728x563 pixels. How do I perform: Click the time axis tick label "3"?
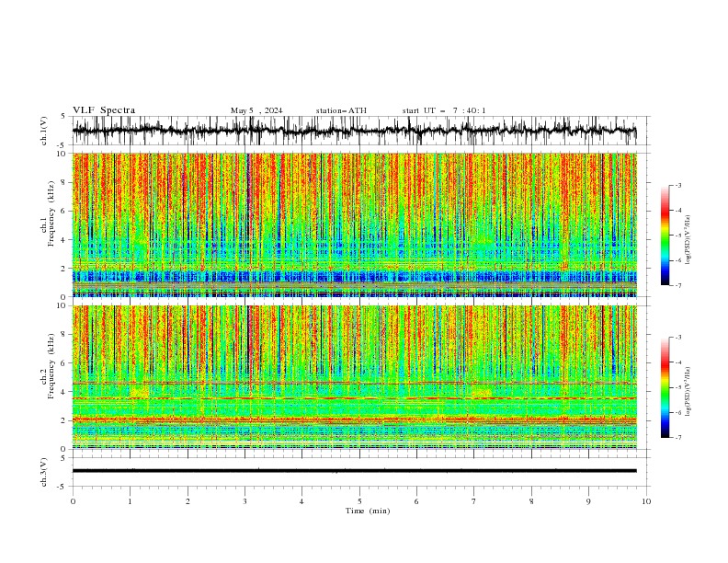coord(245,501)
